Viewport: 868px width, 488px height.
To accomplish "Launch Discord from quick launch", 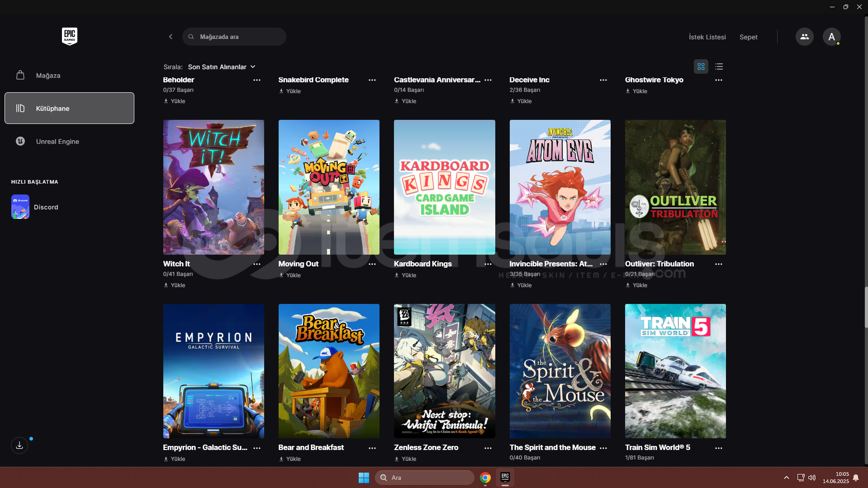I will (x=35, y=207).
